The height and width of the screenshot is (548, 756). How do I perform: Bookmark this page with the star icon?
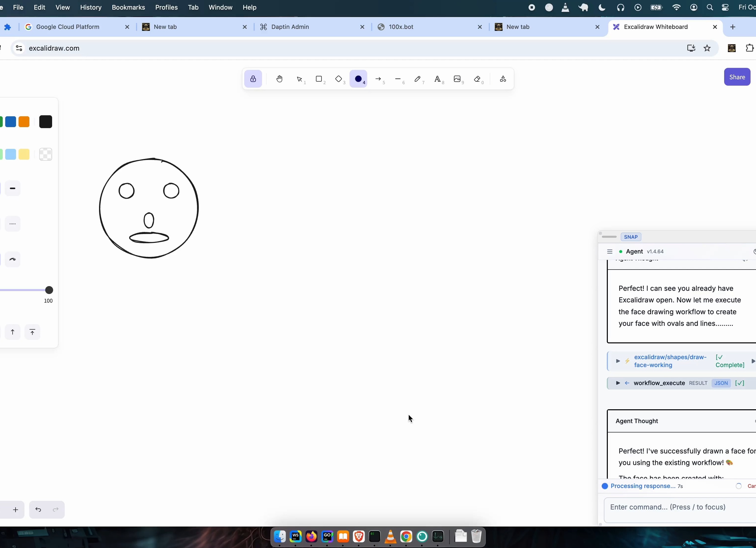707,48
